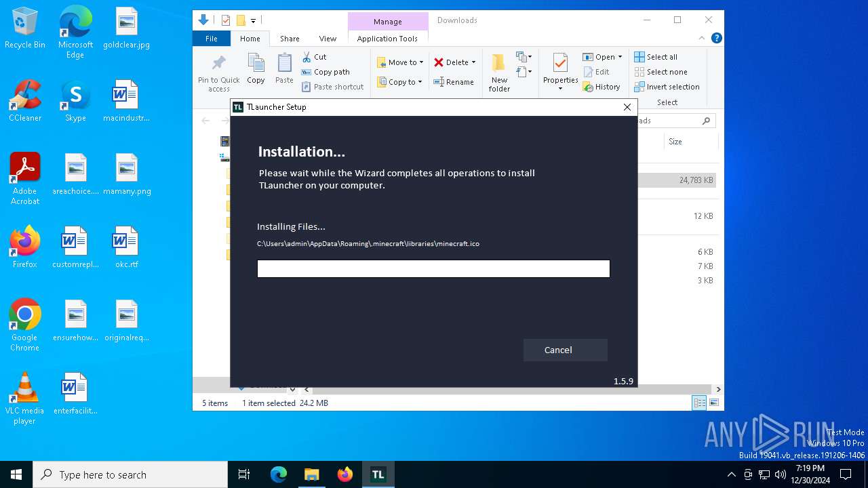The width and height of the screenshot is (868, 488).
Task: Open CCleaner desktop shortcut
Action: 25,101
